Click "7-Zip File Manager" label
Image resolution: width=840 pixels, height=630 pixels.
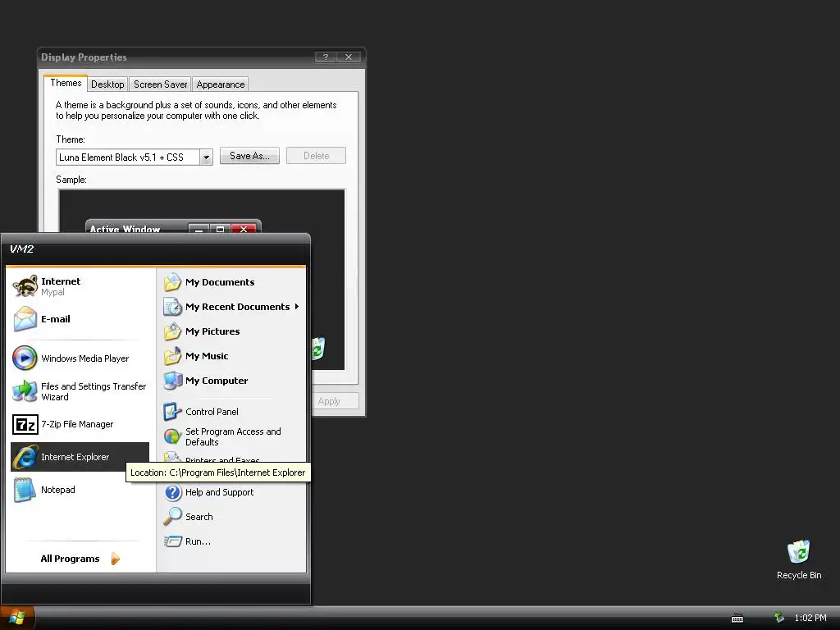point(77,424)
